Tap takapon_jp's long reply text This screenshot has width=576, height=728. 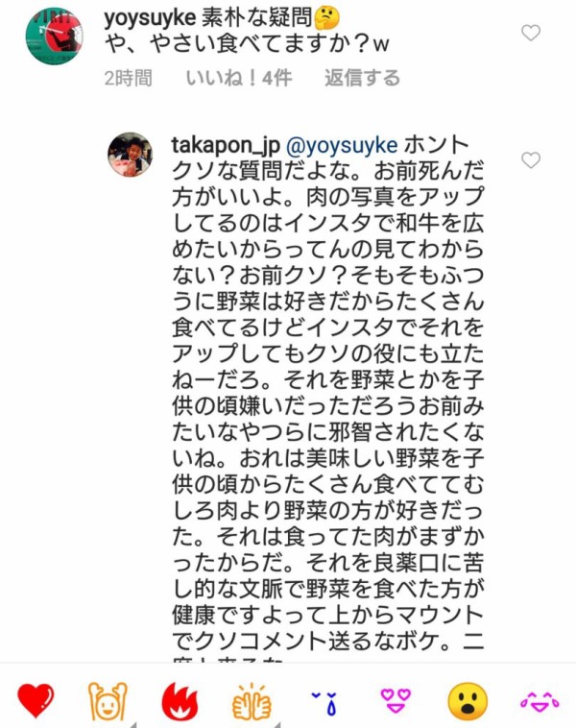coord(327,399)
